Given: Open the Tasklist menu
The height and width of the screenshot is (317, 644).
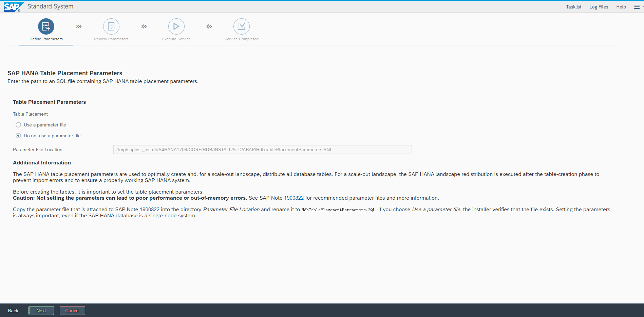Looking at the screenshot, I should (573, 7).
